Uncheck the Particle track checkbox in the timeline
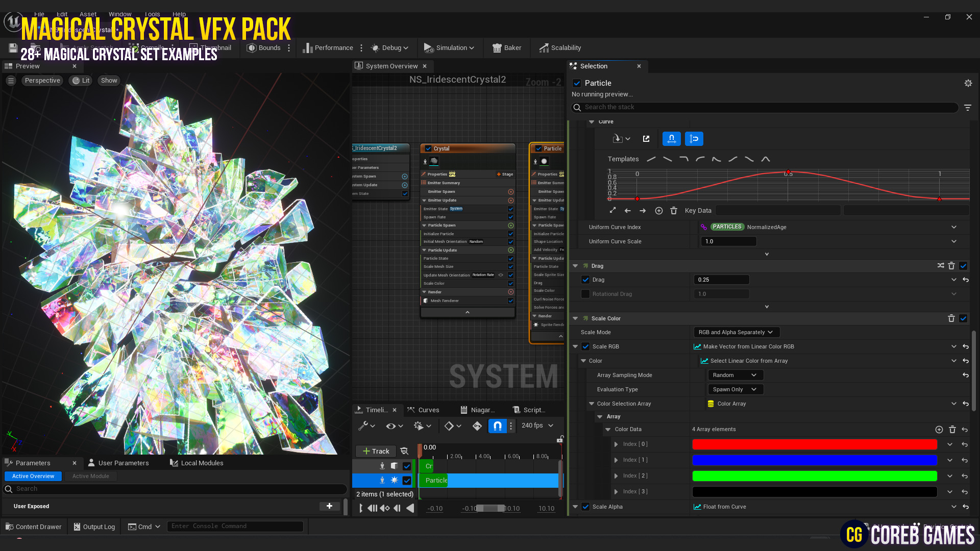This screenshot has height=551, width=980. coord(407,480)
